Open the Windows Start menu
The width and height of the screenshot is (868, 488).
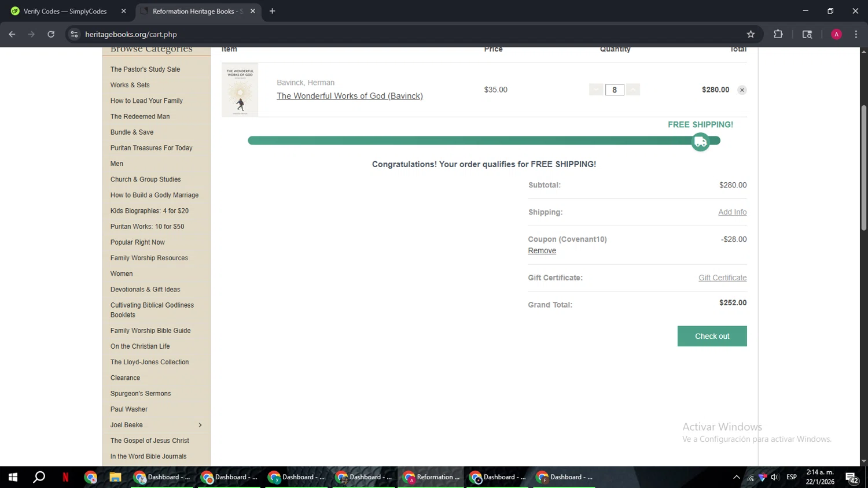tap(13, 477)
